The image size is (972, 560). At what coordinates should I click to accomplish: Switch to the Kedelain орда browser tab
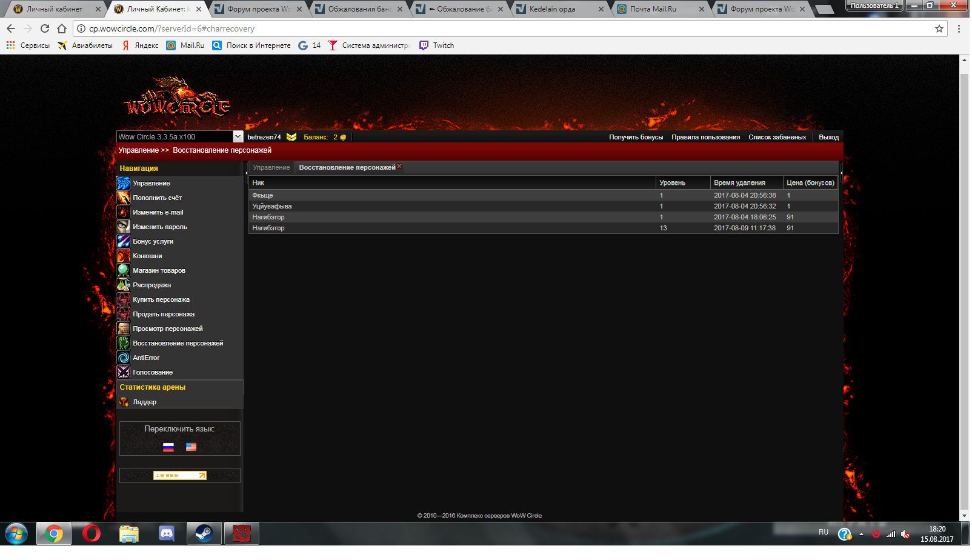(559, 9)
